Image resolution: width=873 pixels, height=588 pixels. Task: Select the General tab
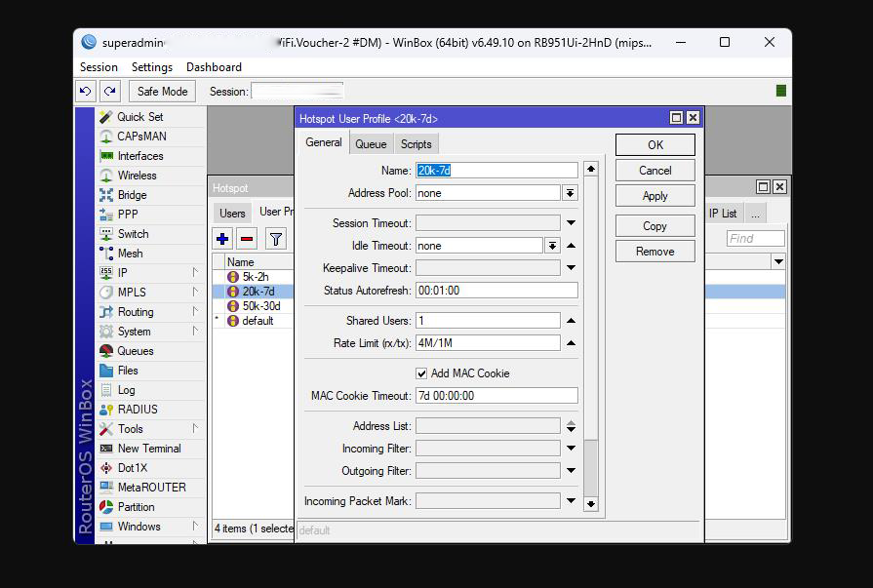[x=324, y=142]
